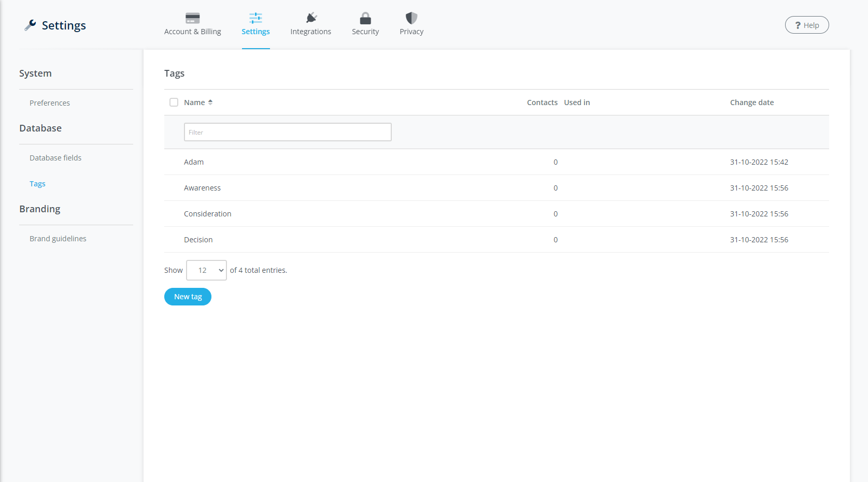Open the Consideration tag entry

(207, 214)
